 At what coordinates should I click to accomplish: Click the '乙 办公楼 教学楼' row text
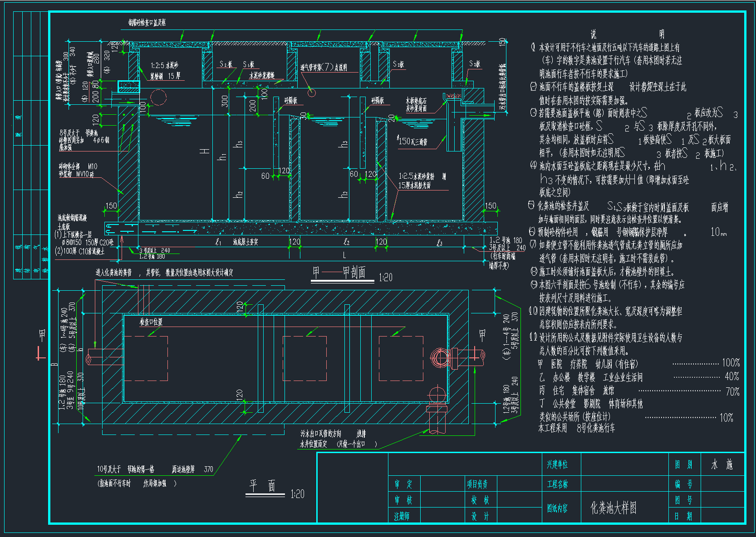[x=591, y=377]
